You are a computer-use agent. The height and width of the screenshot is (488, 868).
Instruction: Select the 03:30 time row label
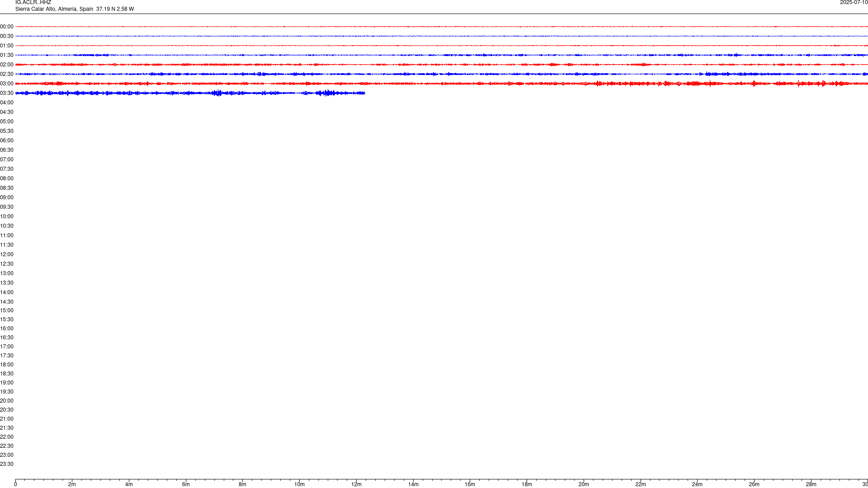click(7, 93)
